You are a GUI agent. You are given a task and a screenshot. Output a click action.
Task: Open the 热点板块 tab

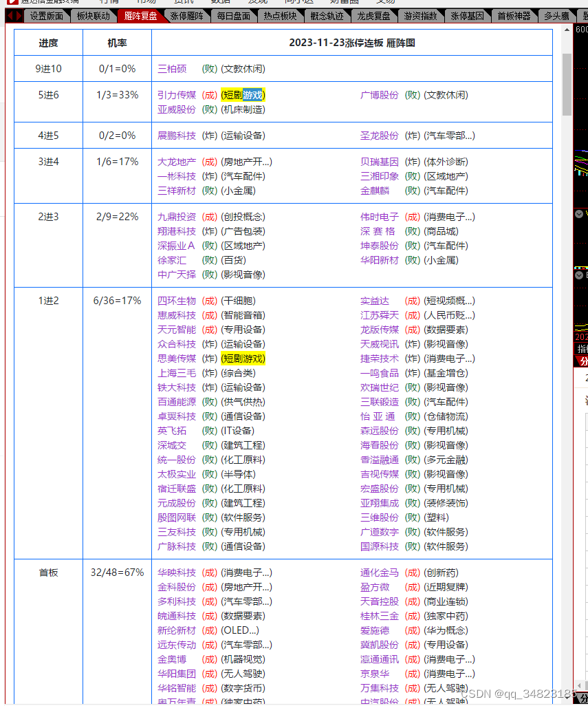tap(281, 17)
